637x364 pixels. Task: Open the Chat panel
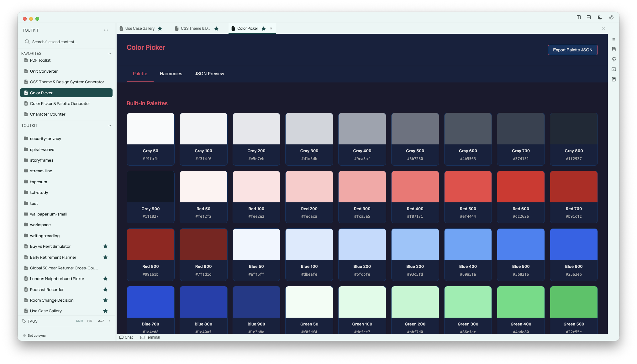click(x=126, y=337)
